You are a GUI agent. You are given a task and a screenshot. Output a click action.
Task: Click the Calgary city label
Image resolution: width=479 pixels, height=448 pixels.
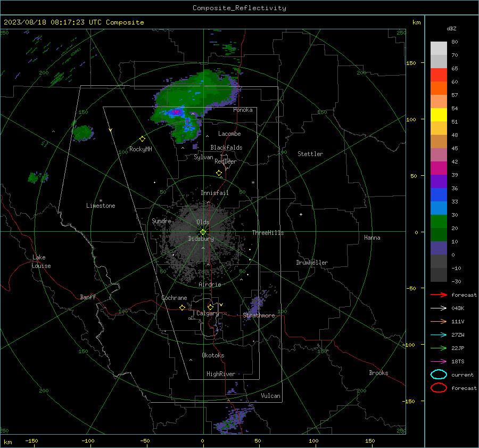click(208, 313)
